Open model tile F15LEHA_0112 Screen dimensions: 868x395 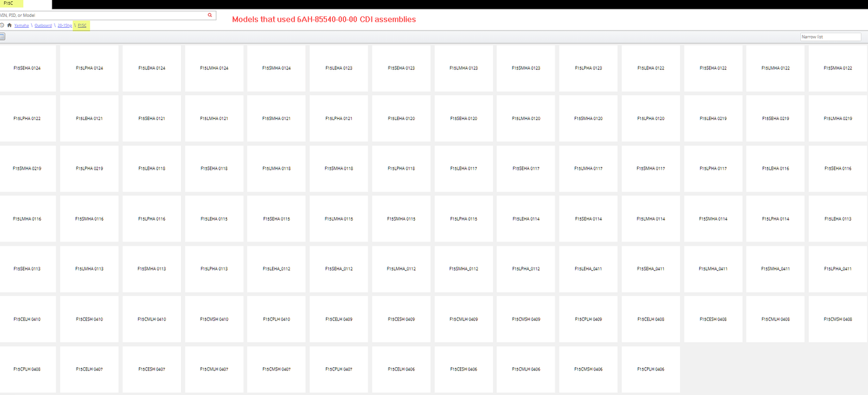[x=277, y=269]
